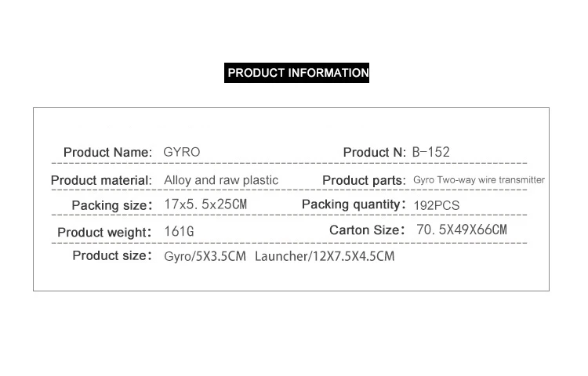Image resolution: width=588 pixels, height=376 pixels.
Task: Click the Gyro/5X3.5CM size text
Action: (205, 256)
